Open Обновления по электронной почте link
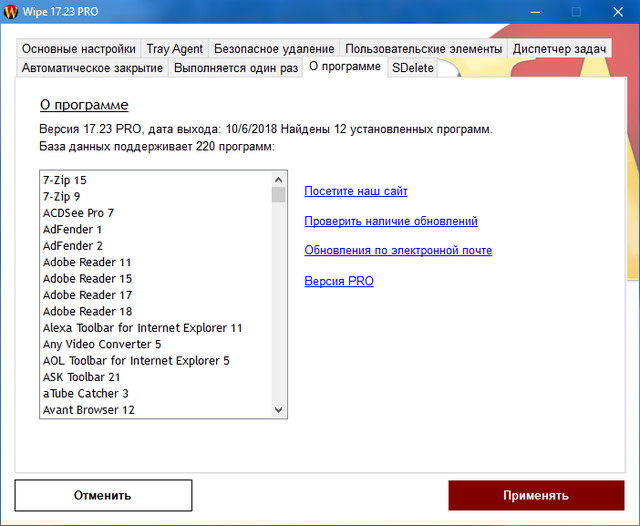640x526 pixels. 398,250
